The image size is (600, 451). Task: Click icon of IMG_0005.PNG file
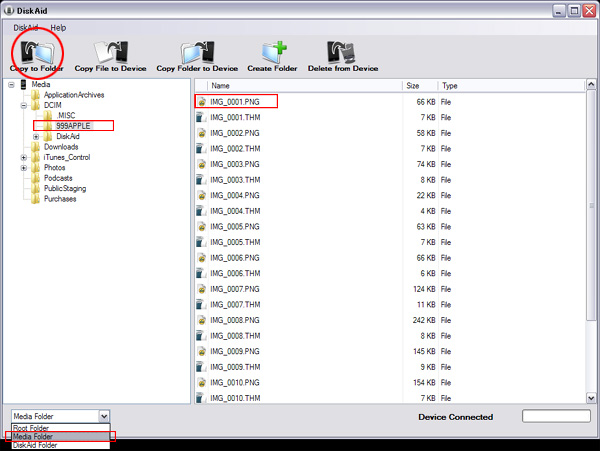coord(201,226)
